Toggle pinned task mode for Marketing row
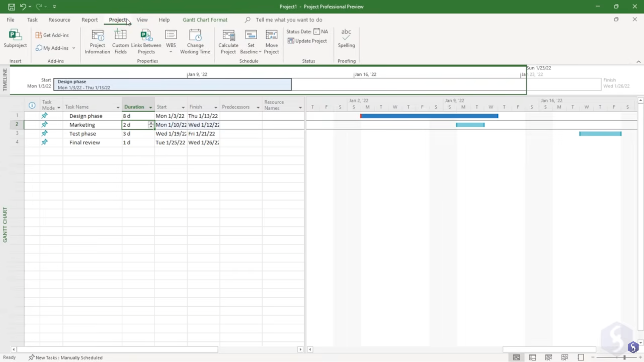 pos(44,124)
